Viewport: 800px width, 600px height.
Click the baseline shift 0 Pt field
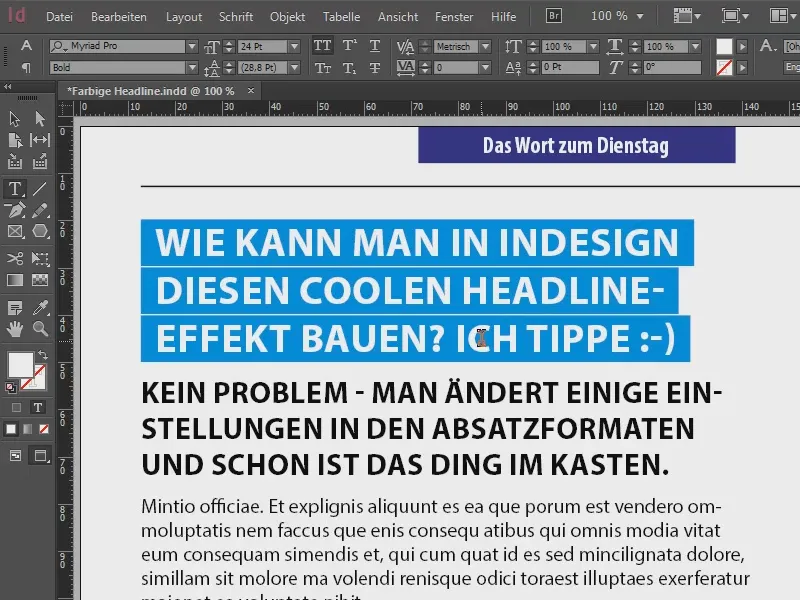point(570,67)
